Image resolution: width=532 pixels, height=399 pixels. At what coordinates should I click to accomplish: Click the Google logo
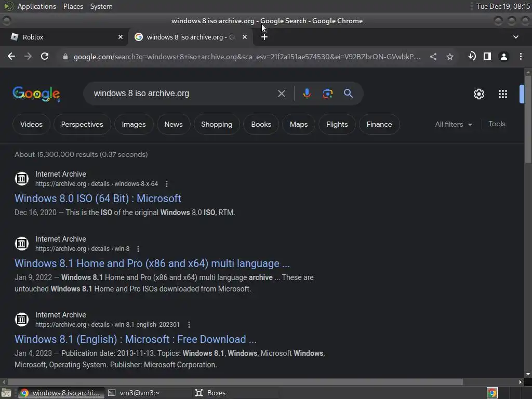(36, 94)
